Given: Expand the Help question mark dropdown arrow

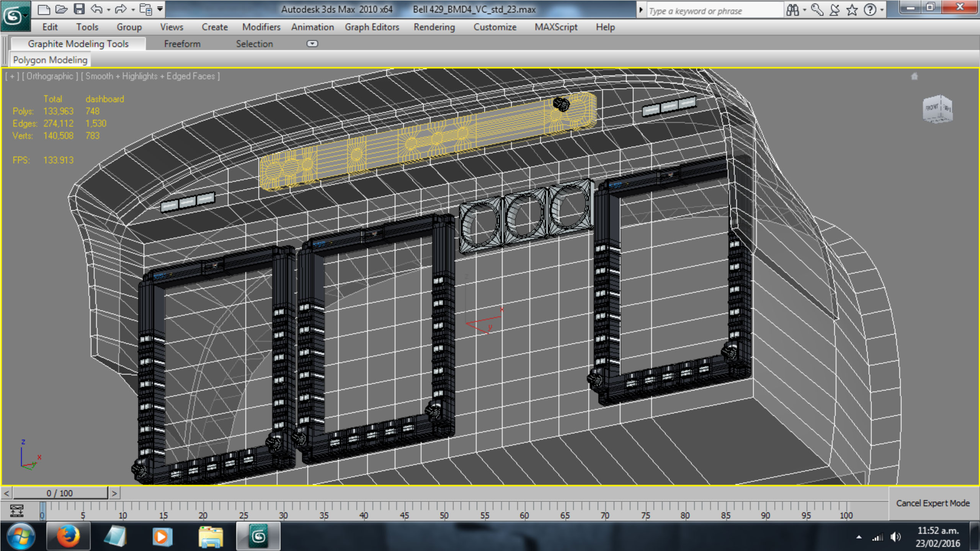Looking at the screenshot, I should [x=882, y=10].
